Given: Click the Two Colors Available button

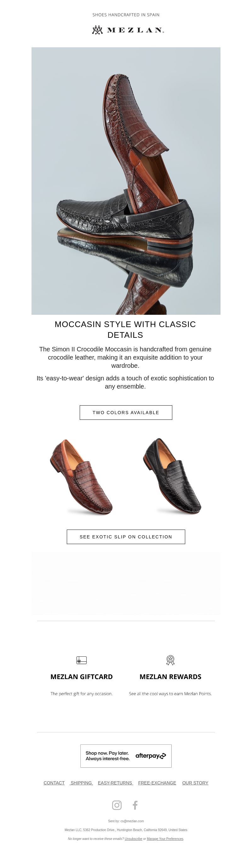Looking at the screenshot, I should point(126,413).
